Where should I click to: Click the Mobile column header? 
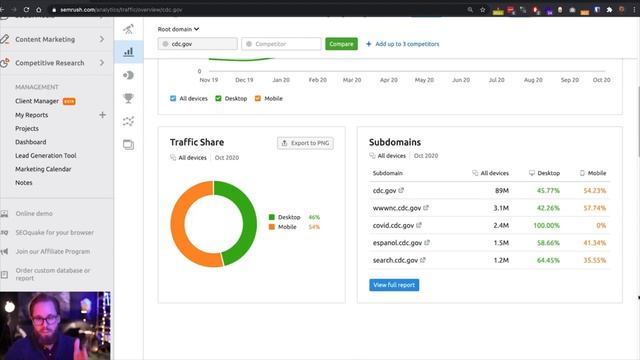coord(593,173)
